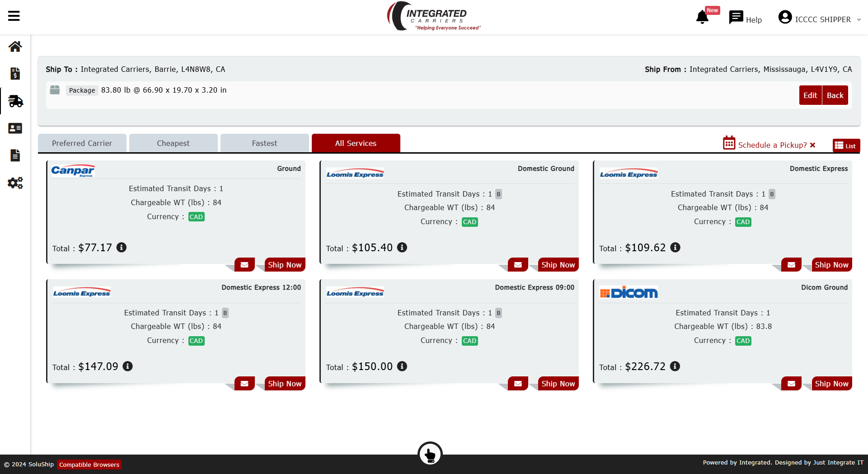Switch to List view
The height and width of the screenshot is (474, 868).
846,145
